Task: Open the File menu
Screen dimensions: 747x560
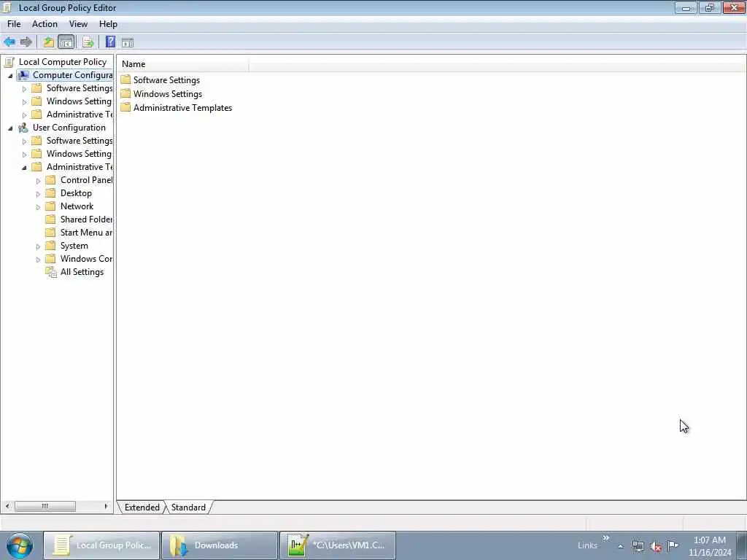Action: click(x=14, y=24)
